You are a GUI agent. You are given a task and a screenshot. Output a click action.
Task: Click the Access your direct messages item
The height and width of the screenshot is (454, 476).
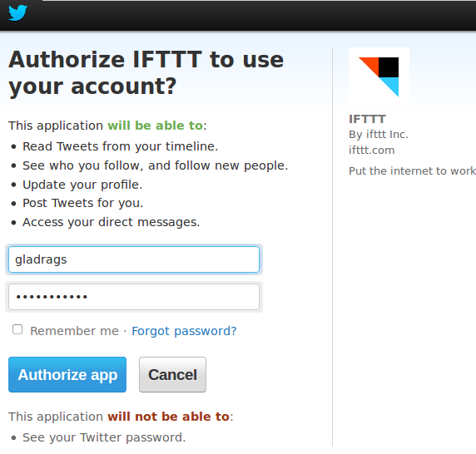[112, 222]
